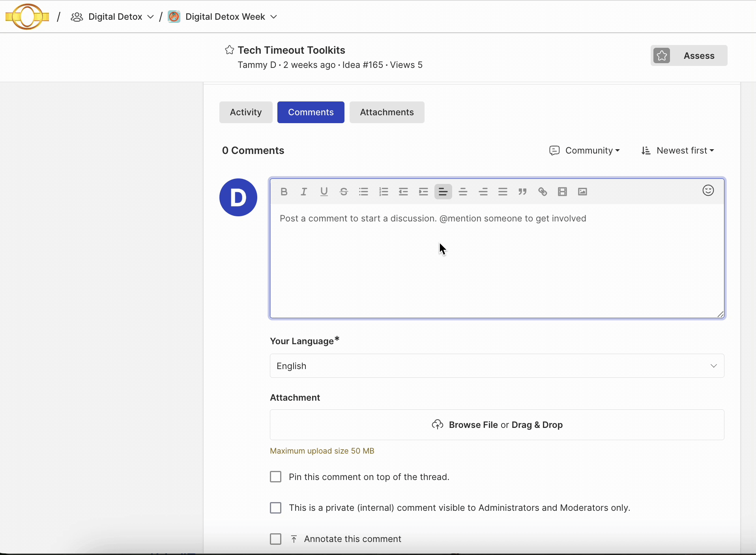Align text left
Image resolution: width=756 pixels, height=555 pixels.
(443, 192)
